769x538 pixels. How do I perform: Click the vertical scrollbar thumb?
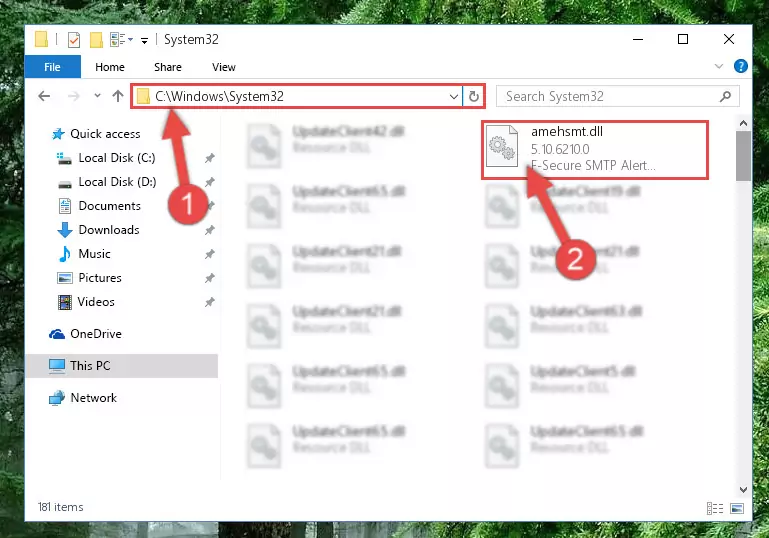click(743, 156)
